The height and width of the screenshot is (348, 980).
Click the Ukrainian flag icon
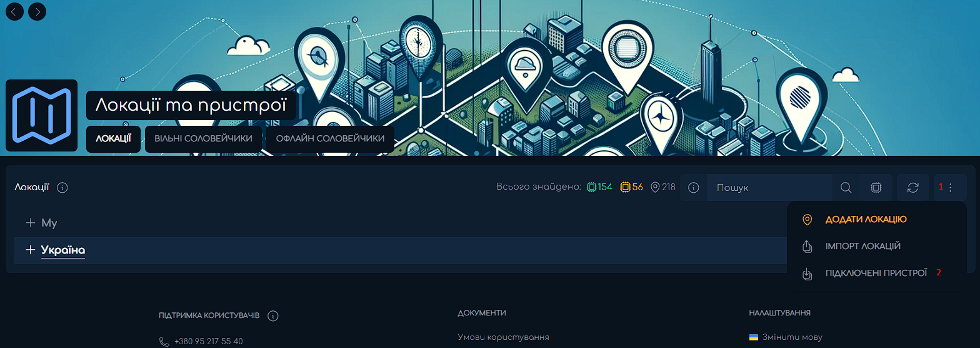tap(754, 337)
